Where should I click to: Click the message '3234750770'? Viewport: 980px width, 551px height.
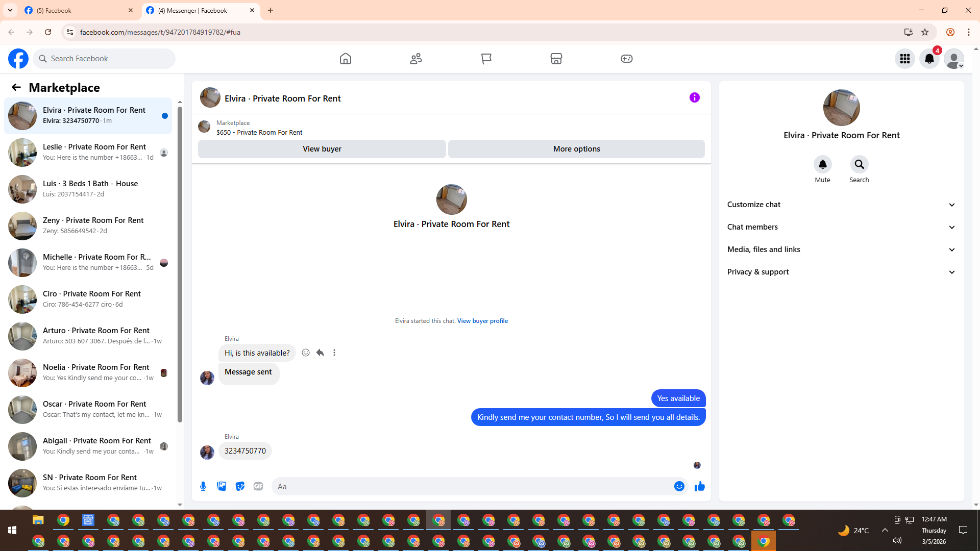245,451
